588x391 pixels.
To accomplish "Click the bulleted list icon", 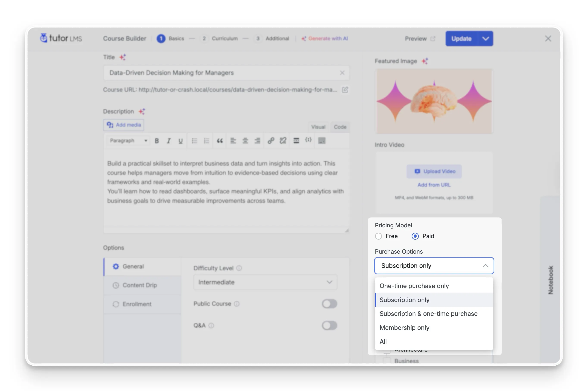I will tap(194, 141).
